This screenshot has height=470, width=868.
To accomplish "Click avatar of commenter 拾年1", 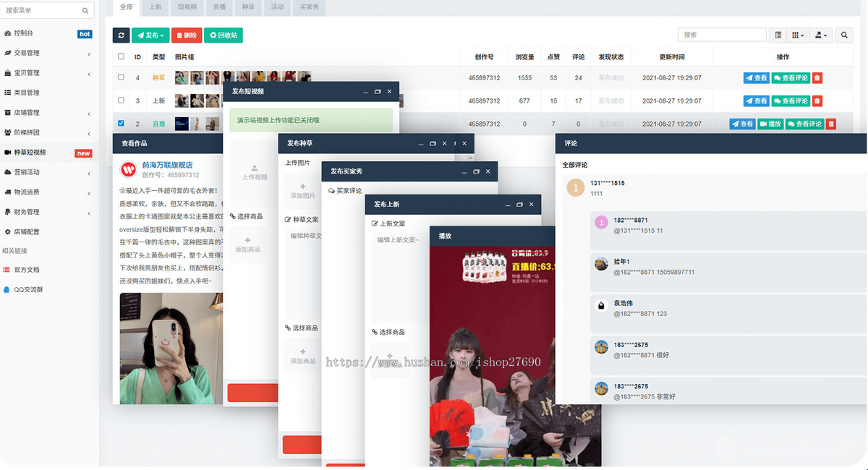I will pyautogui.click(x=601, y=264).
